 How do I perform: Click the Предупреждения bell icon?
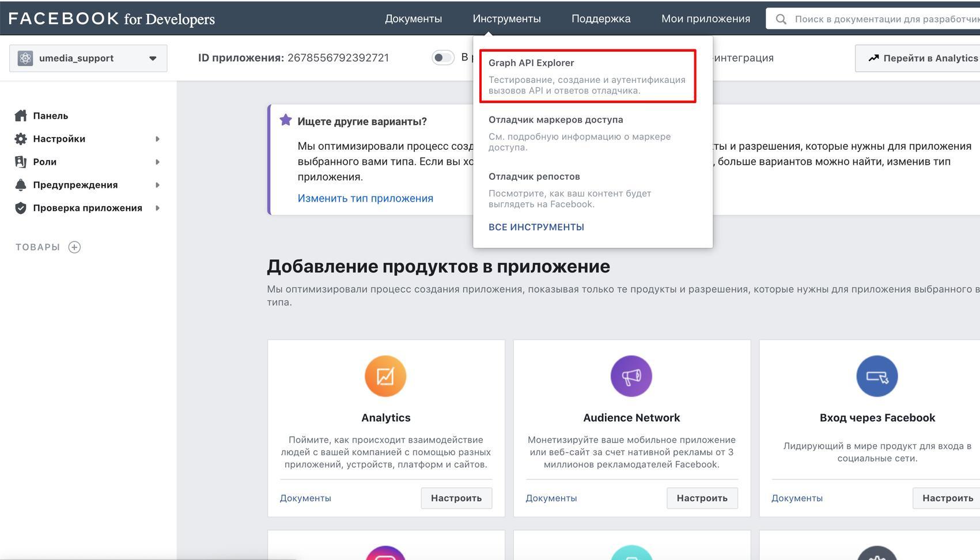(21, 185)
